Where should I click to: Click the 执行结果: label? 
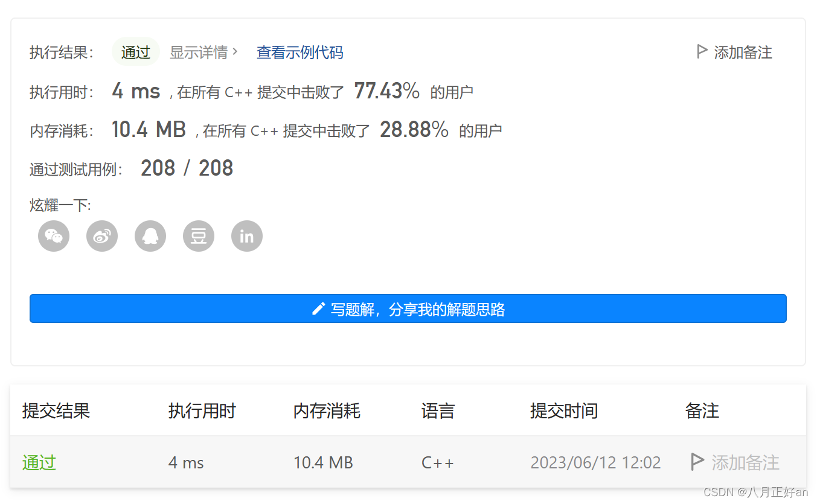coord(62,53)
